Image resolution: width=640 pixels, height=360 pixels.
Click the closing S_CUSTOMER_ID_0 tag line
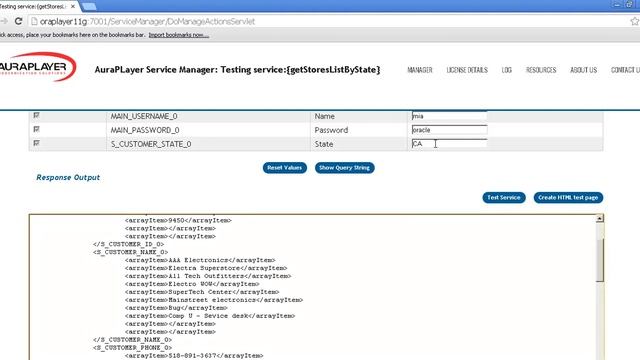(128, 244)
